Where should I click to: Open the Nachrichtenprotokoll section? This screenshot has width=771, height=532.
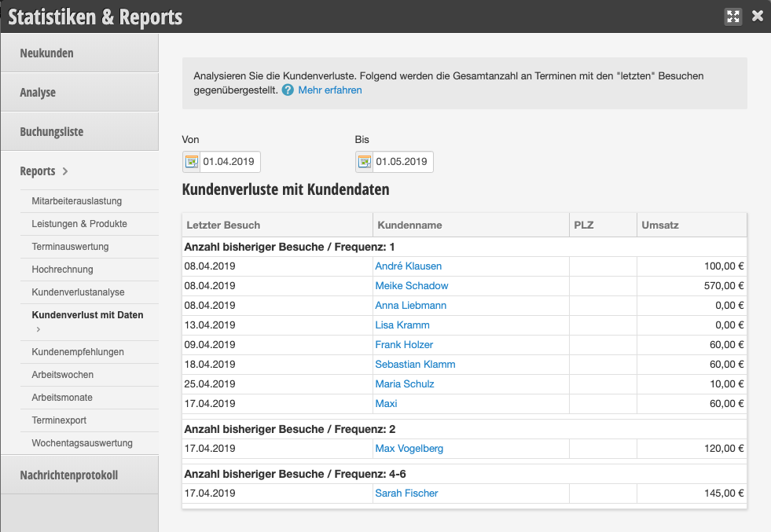pyautogui.click(x=68, y=475)
